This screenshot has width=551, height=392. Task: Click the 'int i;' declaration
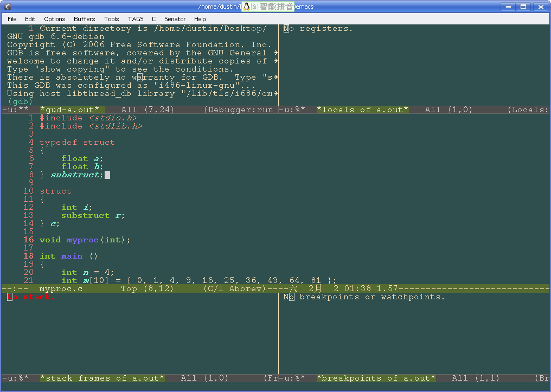76,207
